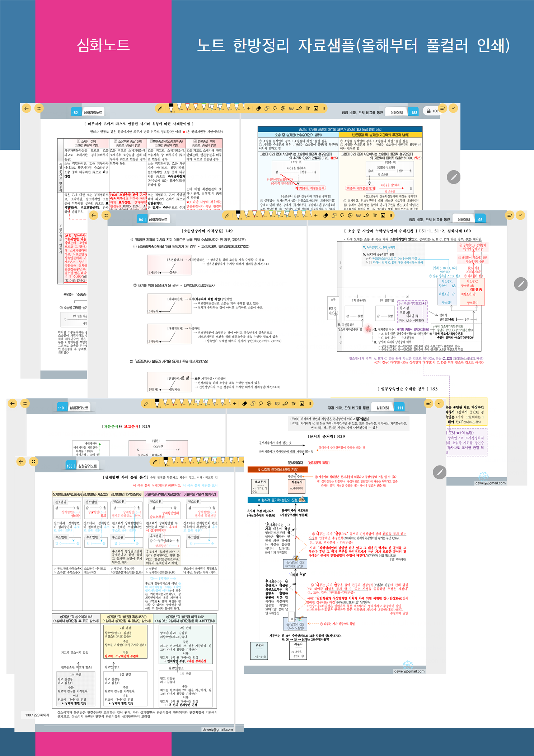Viewport: 534px width, 756px height.
Task: Click the 'M 형식적 증거력(성립의 진정)' blue box
Action: click(278, 500)
